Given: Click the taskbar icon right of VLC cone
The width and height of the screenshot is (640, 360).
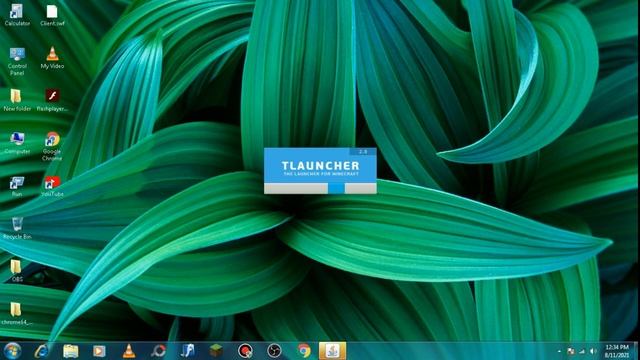Looking at the screenshot, I should pos(158,351).
